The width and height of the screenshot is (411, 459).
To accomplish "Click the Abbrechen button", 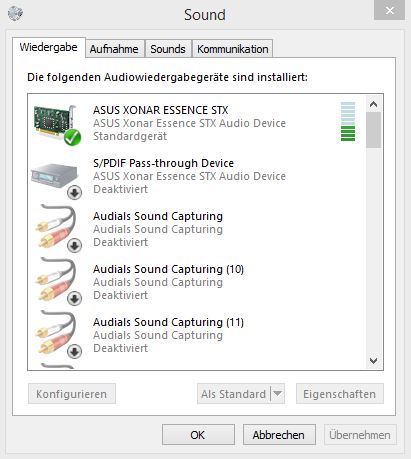I will [279, 435].
